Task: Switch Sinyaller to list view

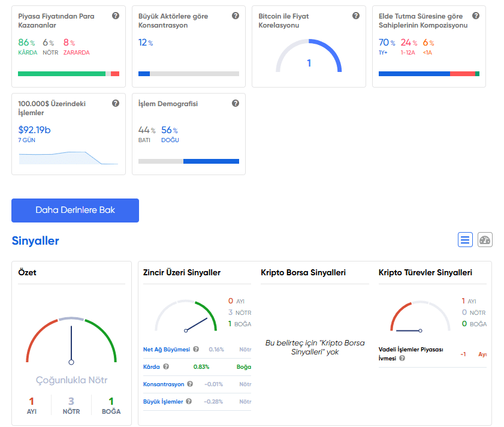Action: click(465, 240)
